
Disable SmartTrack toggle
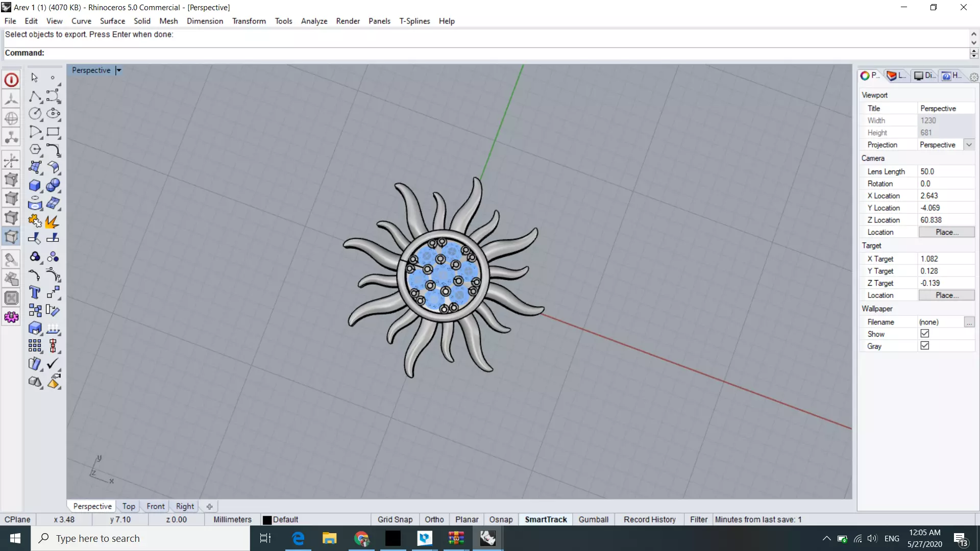(x=546, y=519)
